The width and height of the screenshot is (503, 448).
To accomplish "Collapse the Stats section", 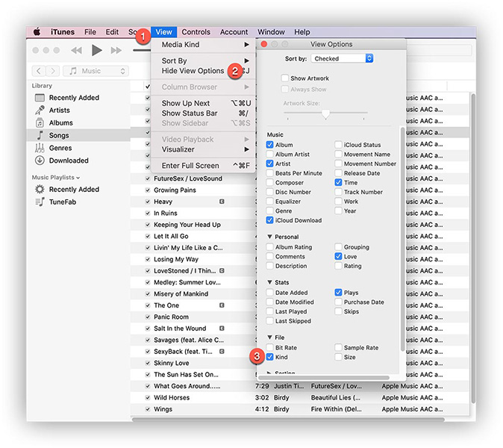I will [x=270, y=282].
